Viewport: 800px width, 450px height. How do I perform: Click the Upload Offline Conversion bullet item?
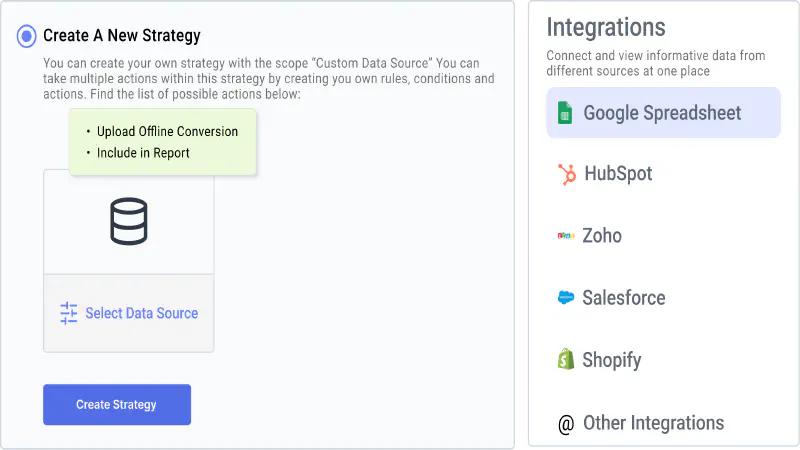[x=167, y=132]
